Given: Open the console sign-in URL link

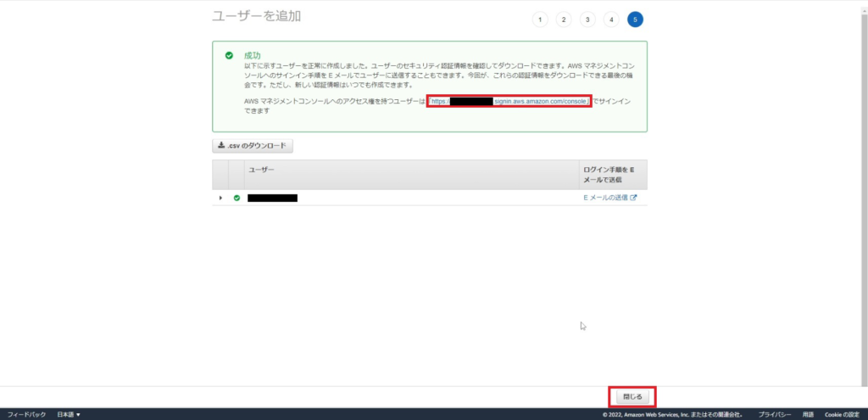Looking at the screenshot, I should (509, 101).
